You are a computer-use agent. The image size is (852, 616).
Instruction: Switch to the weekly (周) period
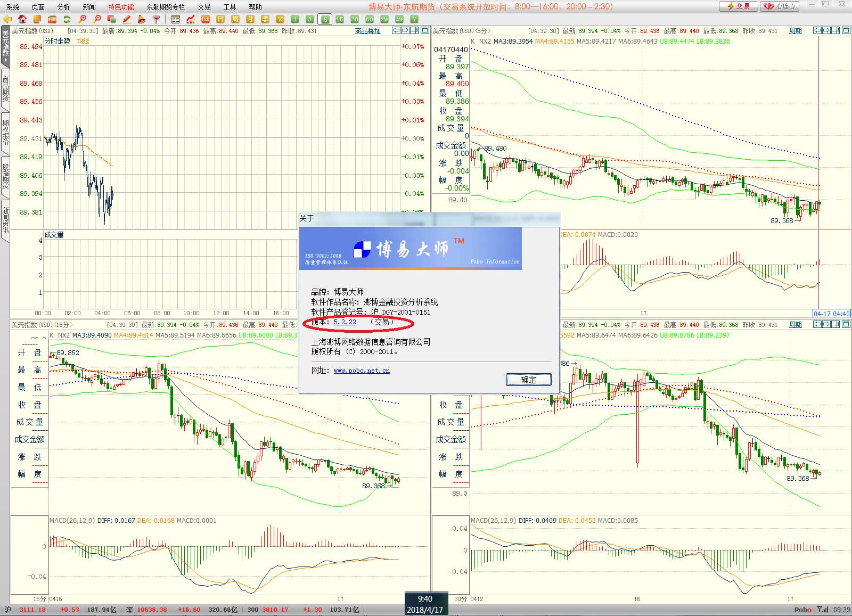coord(235,19)
